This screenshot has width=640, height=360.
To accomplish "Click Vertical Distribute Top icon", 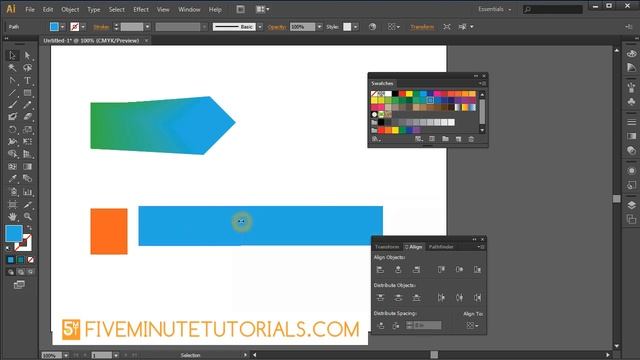I will tap(380, 298).
